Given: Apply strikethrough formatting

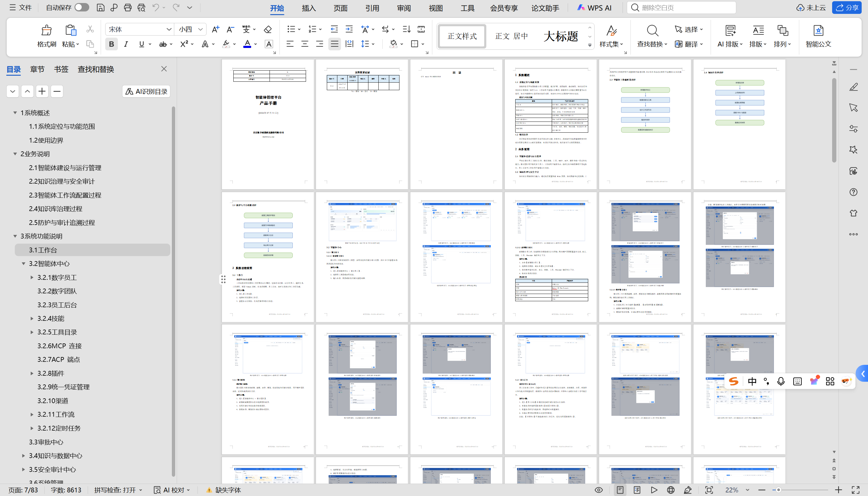Looking at the screenshot, I should tap(163, 44).
